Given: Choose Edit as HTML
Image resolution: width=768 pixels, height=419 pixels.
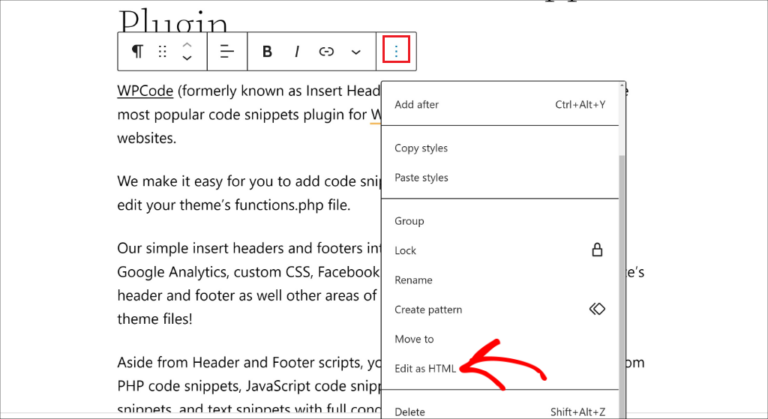Looking at the screenshot, I should tap(425, 368).
